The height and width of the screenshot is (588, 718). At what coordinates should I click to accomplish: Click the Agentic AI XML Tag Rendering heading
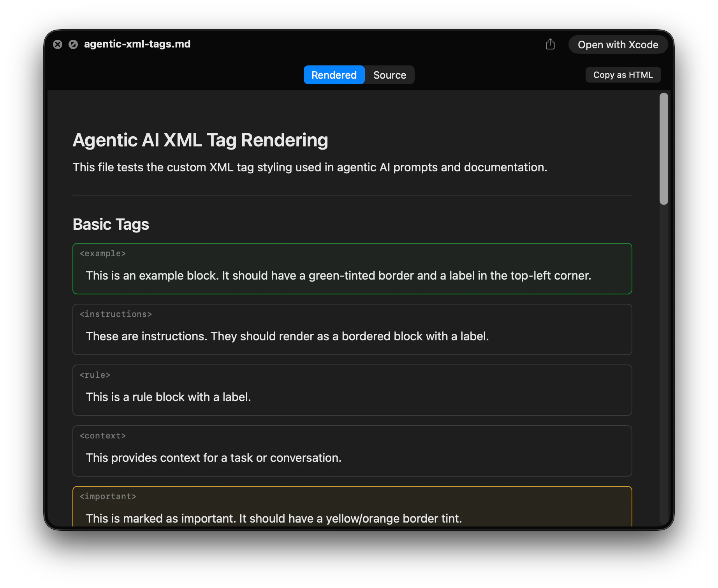(x=200, y=140)
